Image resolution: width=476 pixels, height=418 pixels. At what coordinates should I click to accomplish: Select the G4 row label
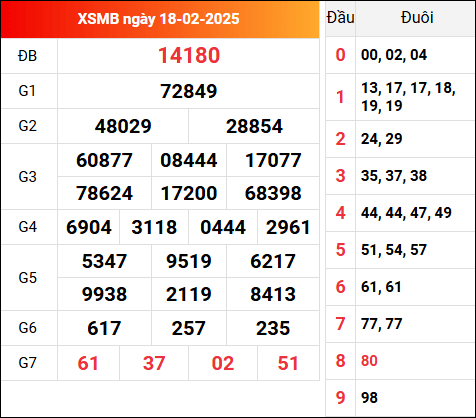[x=27, y=227]
